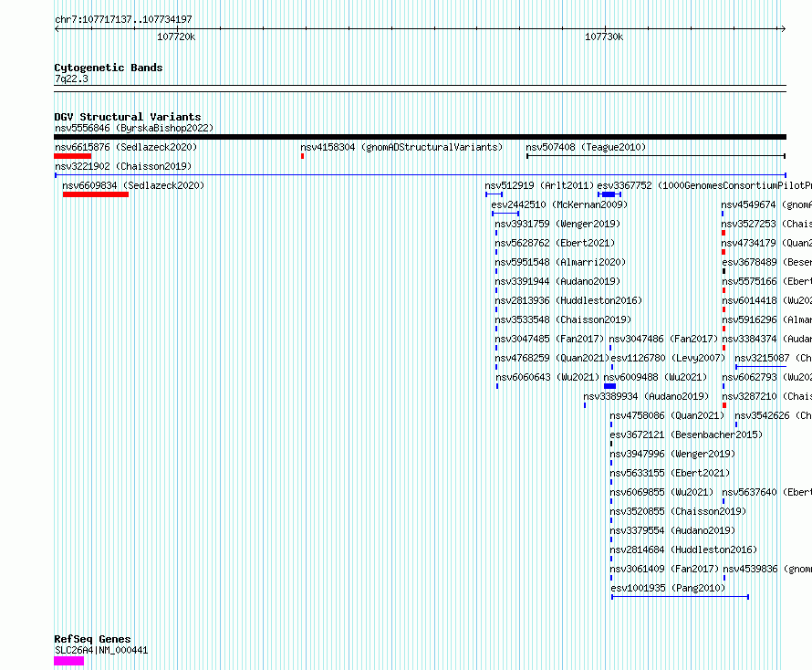This screenshot has width=812, height=670.
Task: Select esv3678489 variant label
Action: [767, 262]
